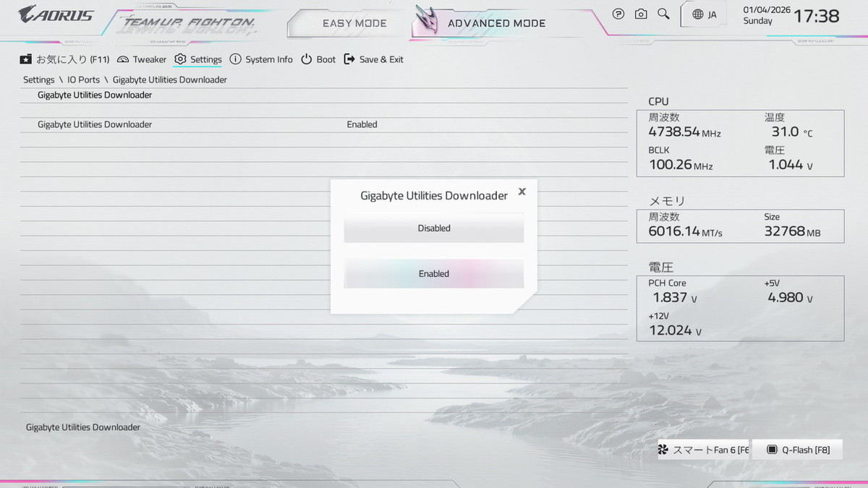The height and width of the screenshot is (488, 868).
Task: Select Disabled in the popup
Action: pyautogui.click(x=434, y=228)
